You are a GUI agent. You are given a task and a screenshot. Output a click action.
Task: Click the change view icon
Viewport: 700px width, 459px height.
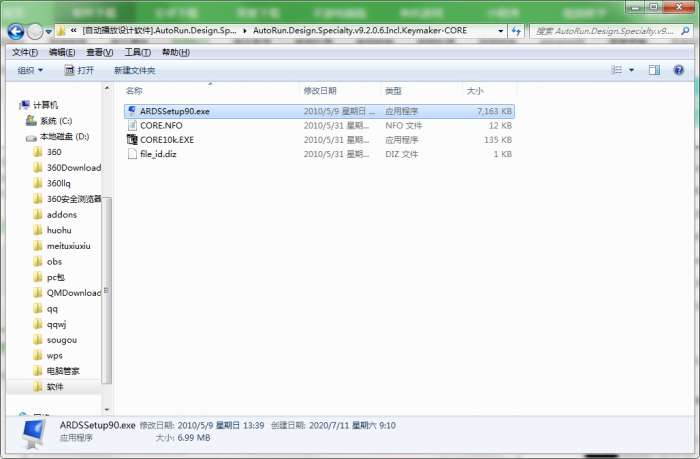point(617,70)
